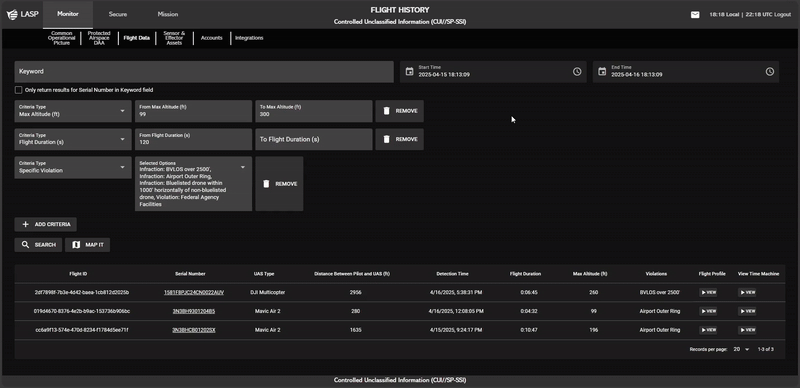
Task: Select the Flight Data submenu
Action: pyautogui.click(x=136, y=38)
